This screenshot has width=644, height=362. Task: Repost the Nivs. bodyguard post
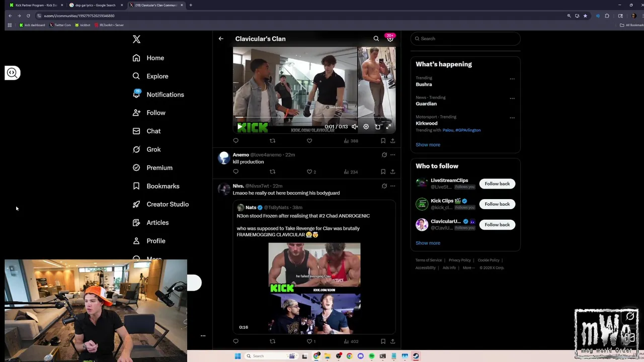272,341
